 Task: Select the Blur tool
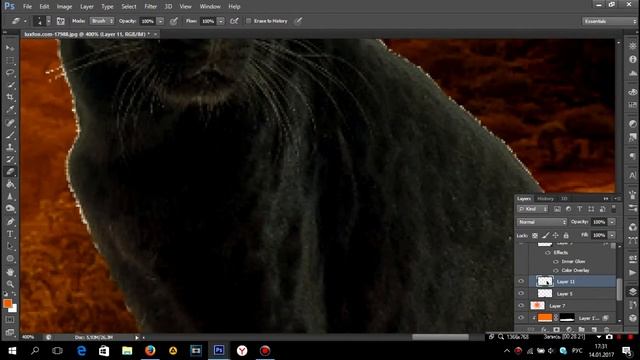click(10, 196)
